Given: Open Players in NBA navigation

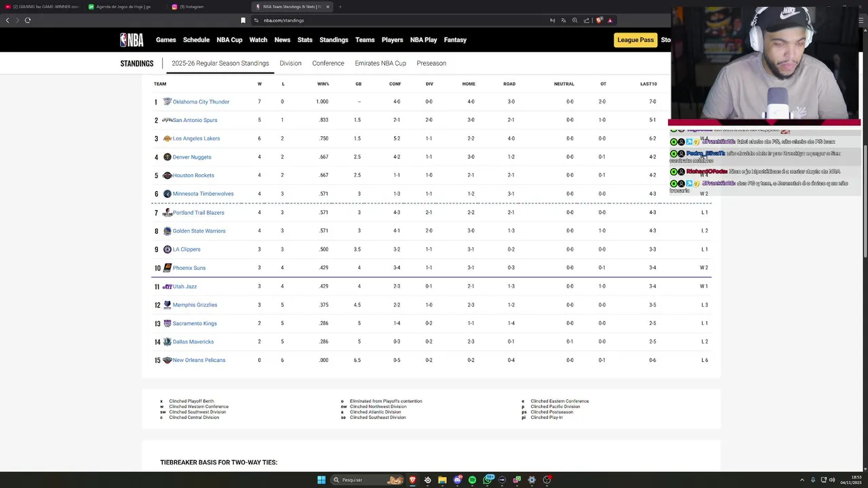Looking at the screenshot, I should [392, 40].
